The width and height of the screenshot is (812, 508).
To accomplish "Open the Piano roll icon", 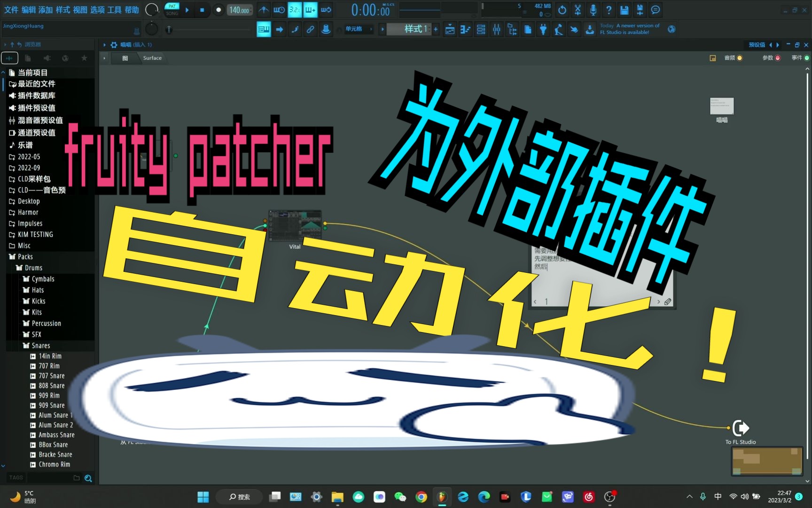I will coord(465,29).
